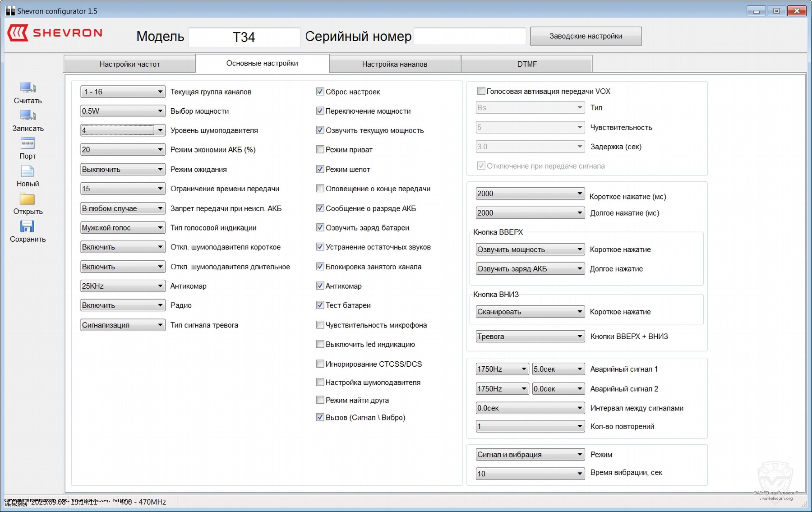Open the Тип голосовой индикации dropdown

tap(122, 228)
